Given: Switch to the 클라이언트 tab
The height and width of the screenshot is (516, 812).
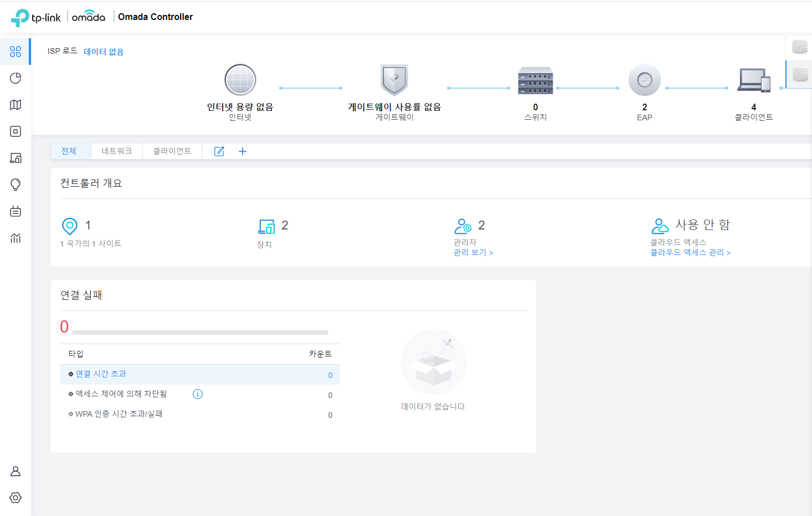Looking at the screenshot, I should pos(172,151).
